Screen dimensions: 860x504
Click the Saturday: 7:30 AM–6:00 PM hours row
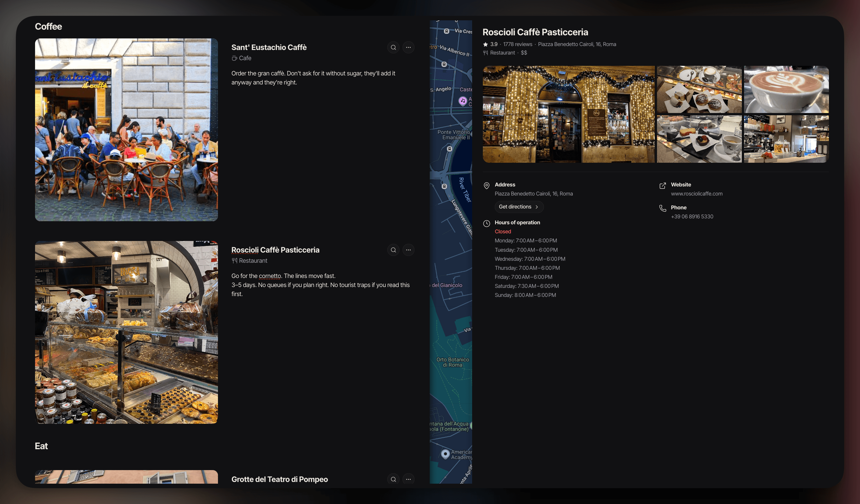pyautogui.click(x=527, y=286)
